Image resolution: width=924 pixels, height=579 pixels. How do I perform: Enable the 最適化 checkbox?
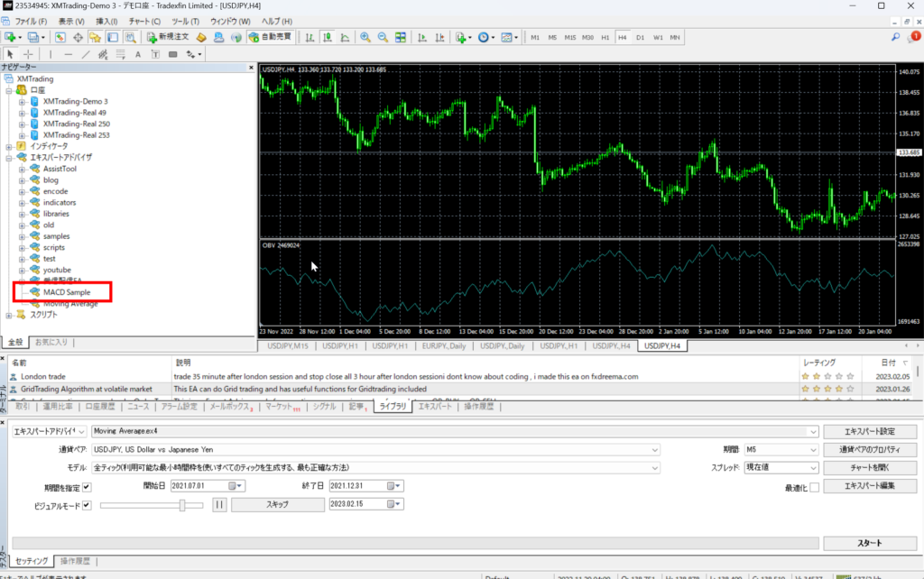click(815, 487)
